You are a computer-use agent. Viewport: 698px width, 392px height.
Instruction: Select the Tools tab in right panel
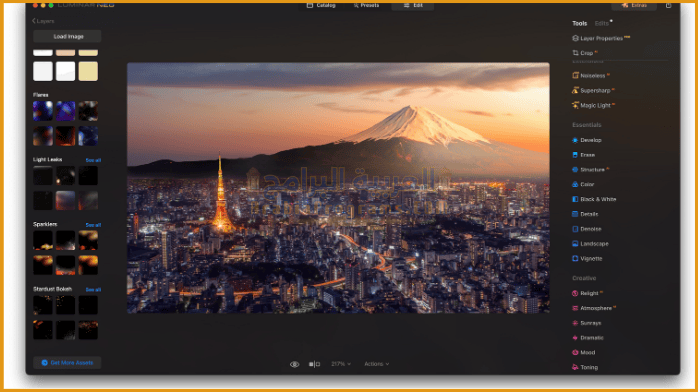[580, 23]
